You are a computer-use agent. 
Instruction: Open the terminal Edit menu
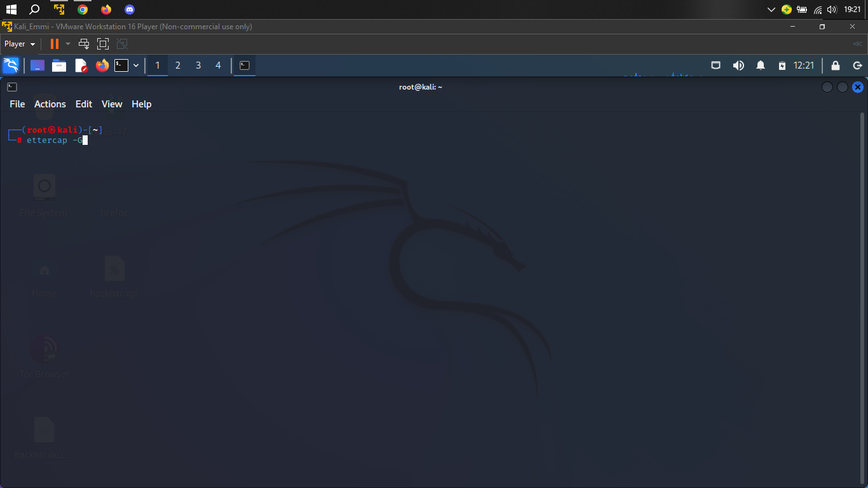point(84,104)
